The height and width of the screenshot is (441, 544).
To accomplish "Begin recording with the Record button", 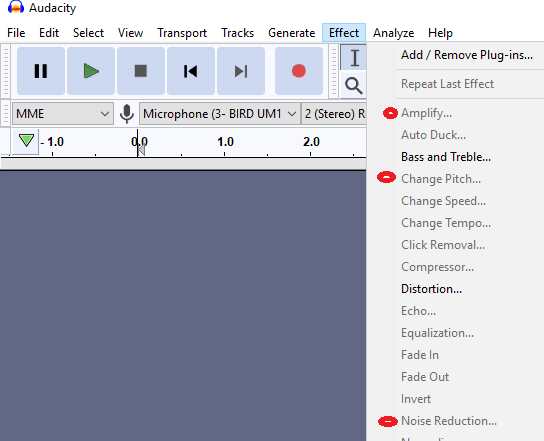I will [x=299, y=71].
